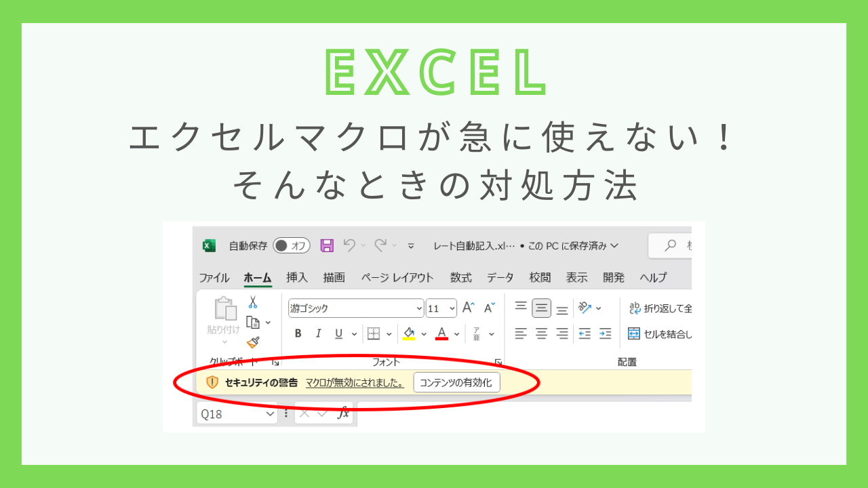Apply red font color A
The width and height of the screenshot is (868, 488).
point(441,333)
